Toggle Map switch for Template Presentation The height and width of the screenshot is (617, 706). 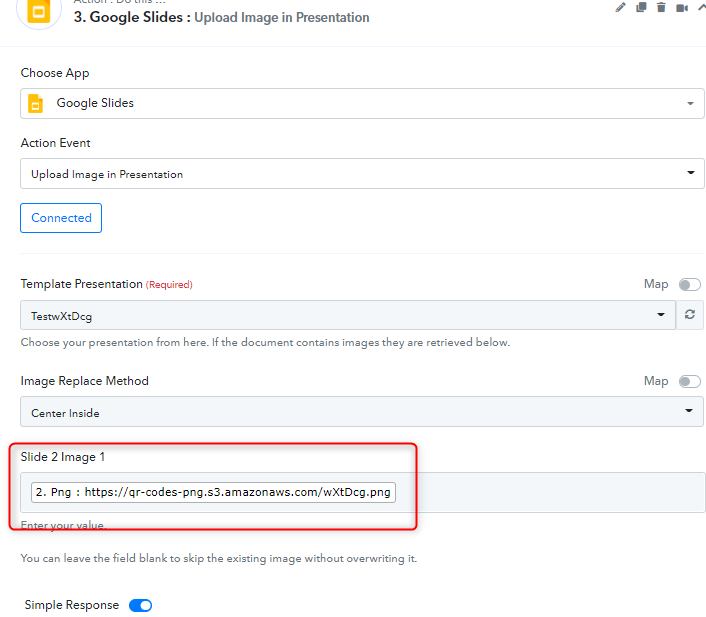coord(690,285)
